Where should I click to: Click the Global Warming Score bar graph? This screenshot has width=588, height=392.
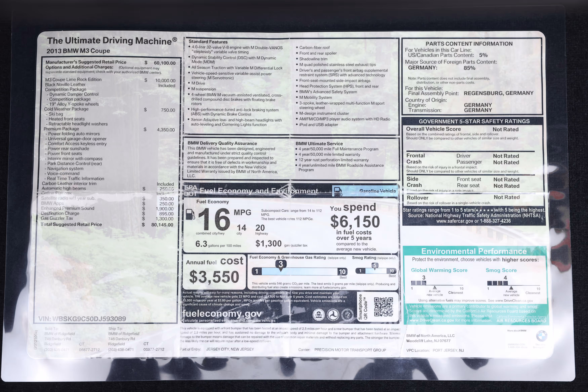pyautogui.click(x=437, y=283)
